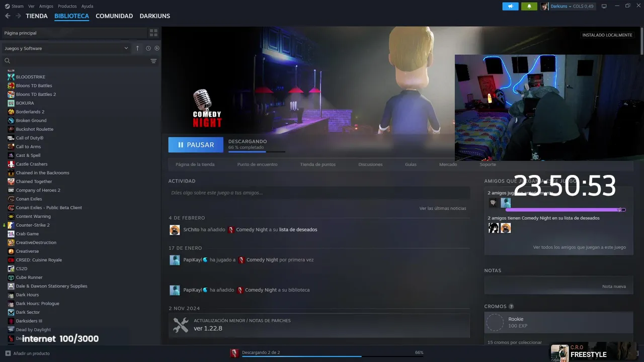This screenshot has height=362, width=644.
Task: Open Punto de encuentro tab
Action: pos(257,164)
